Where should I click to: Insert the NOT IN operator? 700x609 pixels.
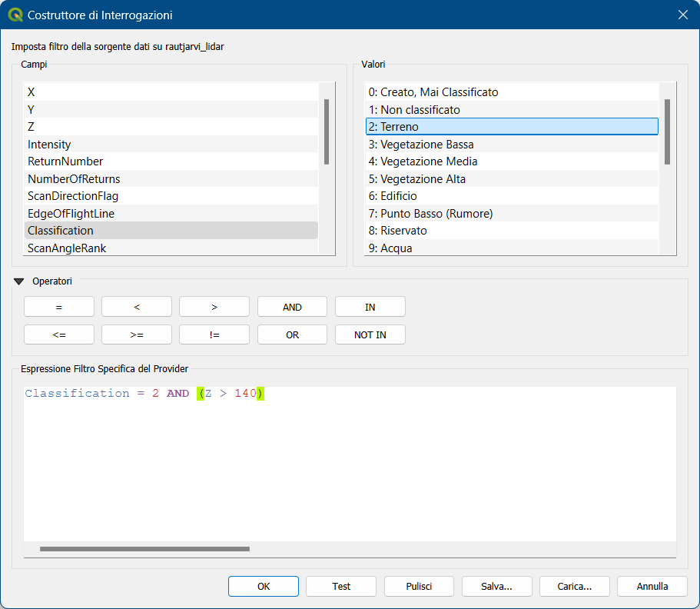(x=370, y=334)
